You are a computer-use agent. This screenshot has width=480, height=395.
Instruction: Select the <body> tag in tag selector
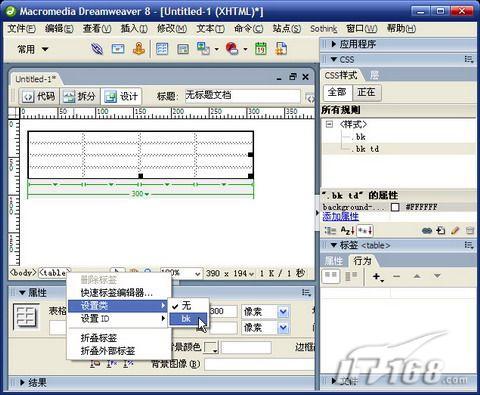tap(23, 273)
